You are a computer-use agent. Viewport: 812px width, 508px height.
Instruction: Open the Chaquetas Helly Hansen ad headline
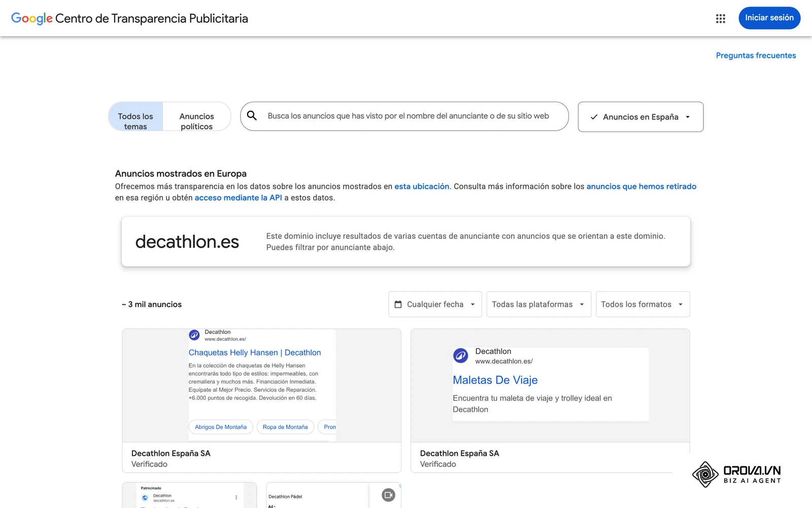pos(255,353)
